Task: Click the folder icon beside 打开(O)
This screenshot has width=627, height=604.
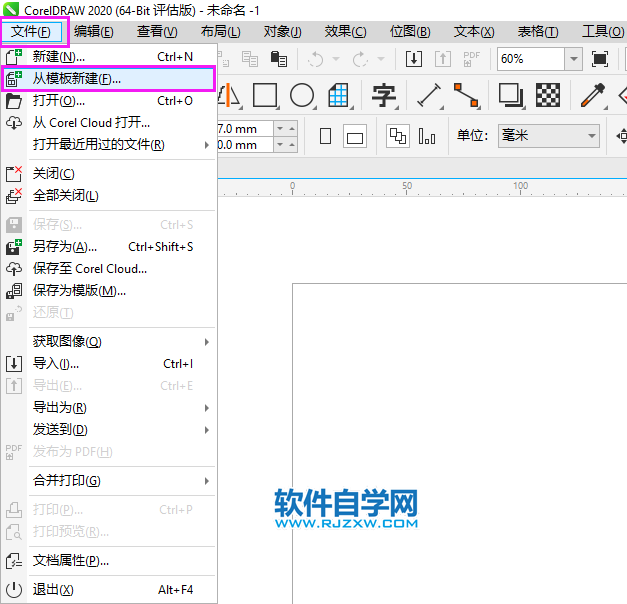Action: (14, 101)
